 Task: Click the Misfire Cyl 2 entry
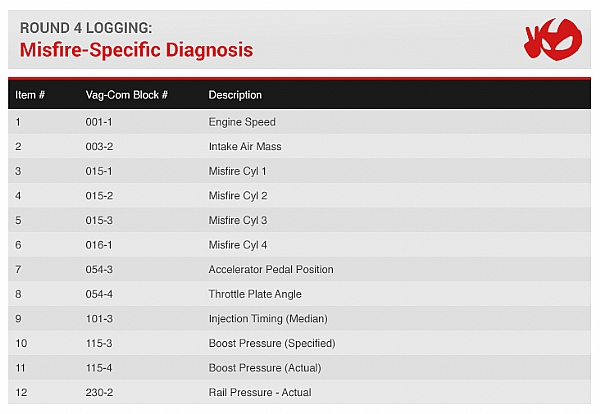coord(238,196)
